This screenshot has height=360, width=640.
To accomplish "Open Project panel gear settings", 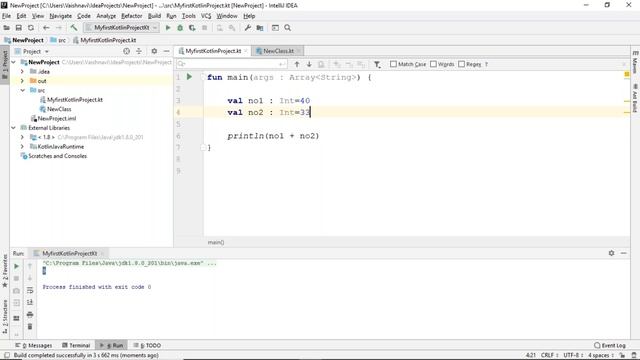I will pos(154,51).
